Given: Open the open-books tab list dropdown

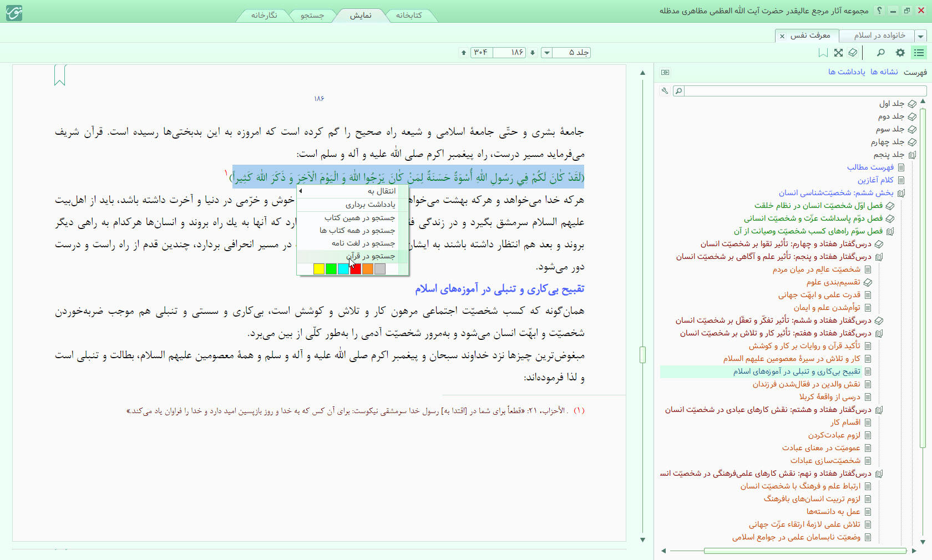Looking at the screenshot, I should pyautogui.click(x=921, y=36).
